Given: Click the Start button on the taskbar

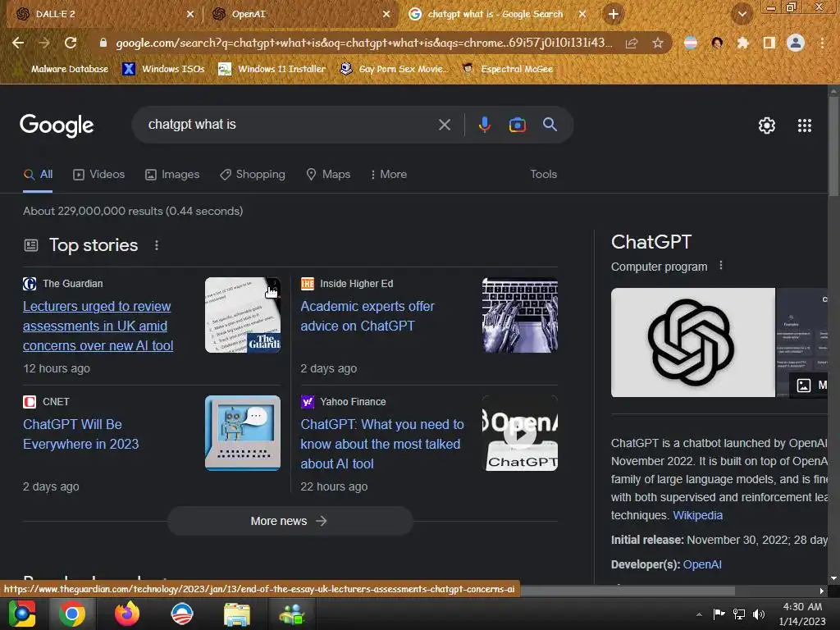Looking at the screenshot, I should [21, 614].
